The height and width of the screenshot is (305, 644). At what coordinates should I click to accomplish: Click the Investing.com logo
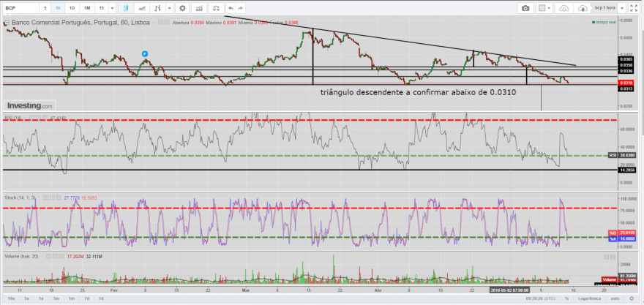click(29, 105)
